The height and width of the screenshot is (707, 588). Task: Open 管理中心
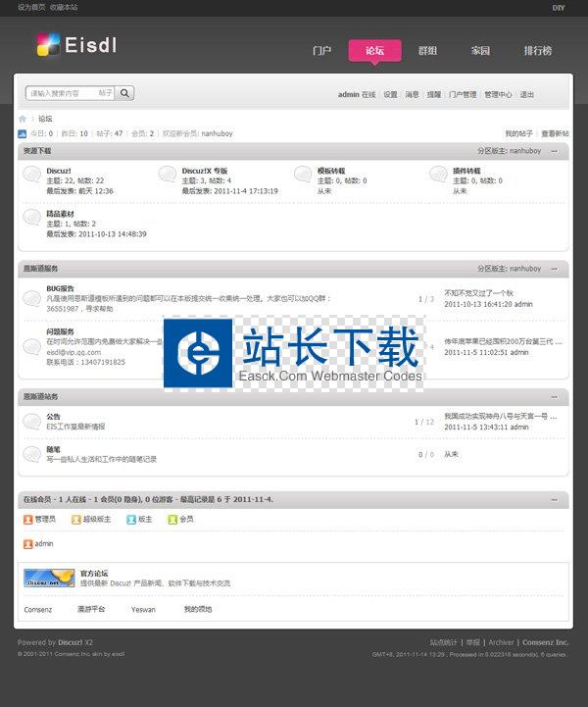[499, 94]
